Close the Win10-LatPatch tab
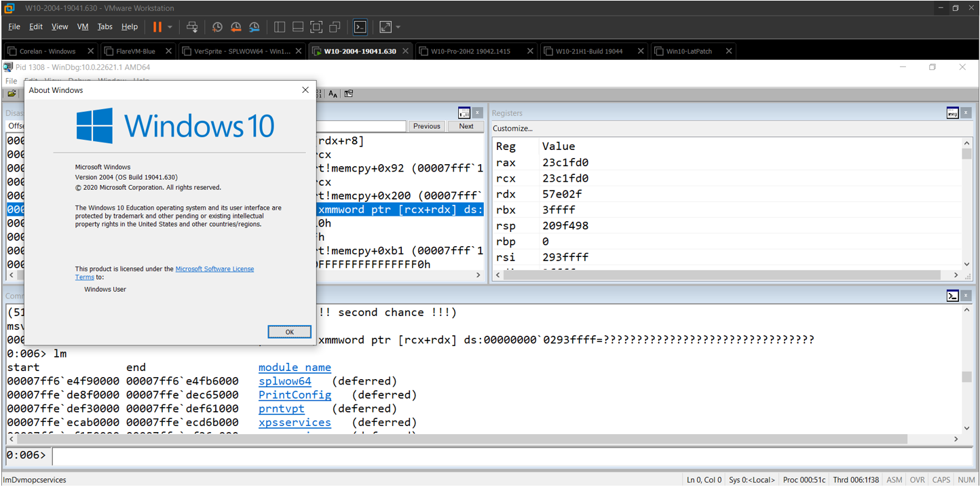This screenshot has width=980, height=487. click(x=729, y=51)
